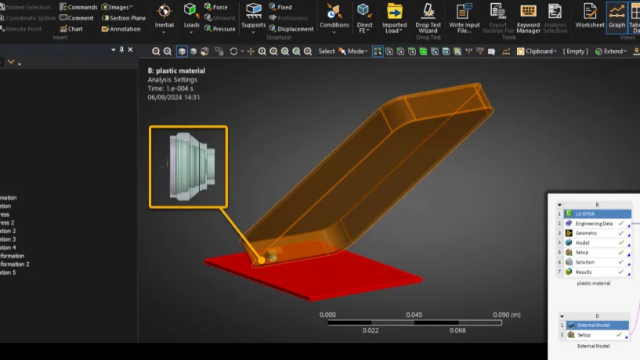
Task: Open the Supports menu
Action: click(x=253, y=18)
